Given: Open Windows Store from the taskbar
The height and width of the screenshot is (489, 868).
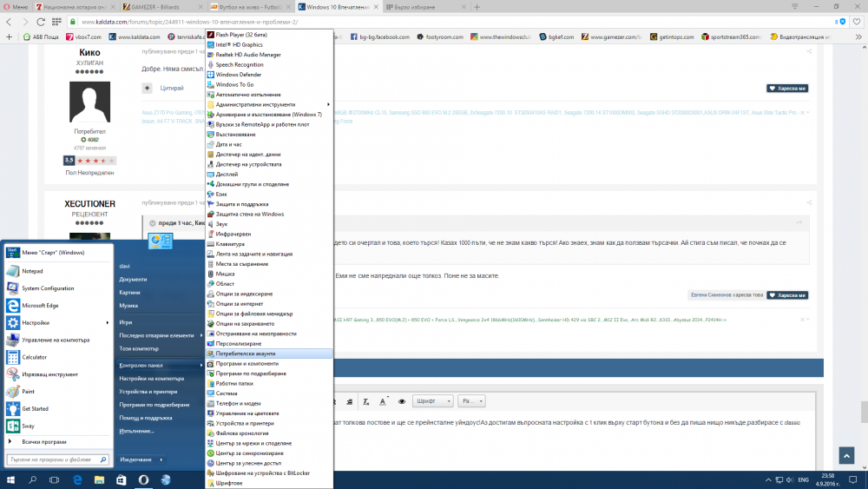Looking at the screenshot, I should [122, 480].
